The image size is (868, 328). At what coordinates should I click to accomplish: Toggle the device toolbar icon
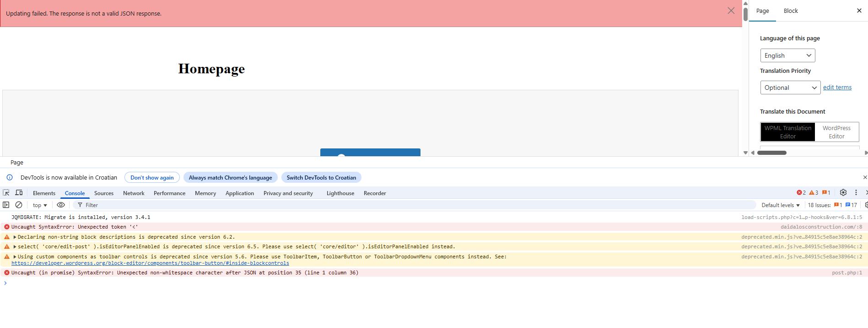pos(19,193)
